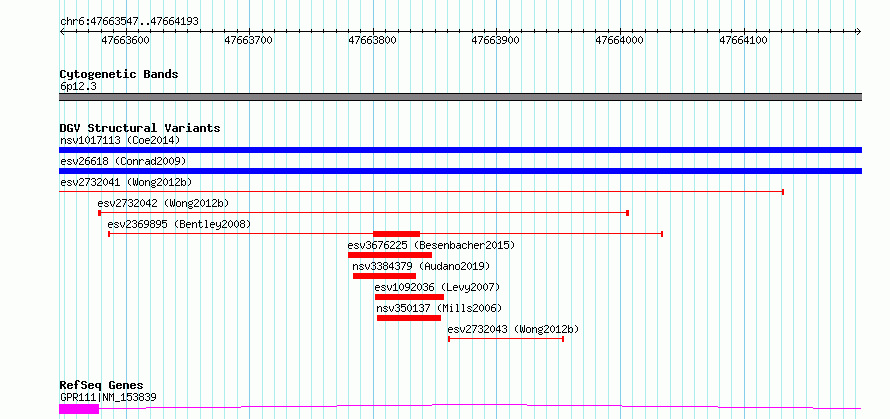Click ruler position 47664000
Image resolution: width=890 pixels, height=419 pixels.
tap(620, 40)
